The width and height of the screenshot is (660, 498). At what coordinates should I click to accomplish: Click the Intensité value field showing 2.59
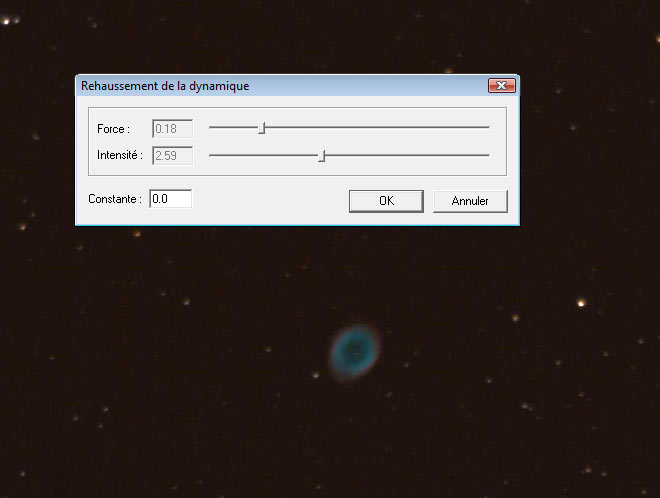pos(172,155)
